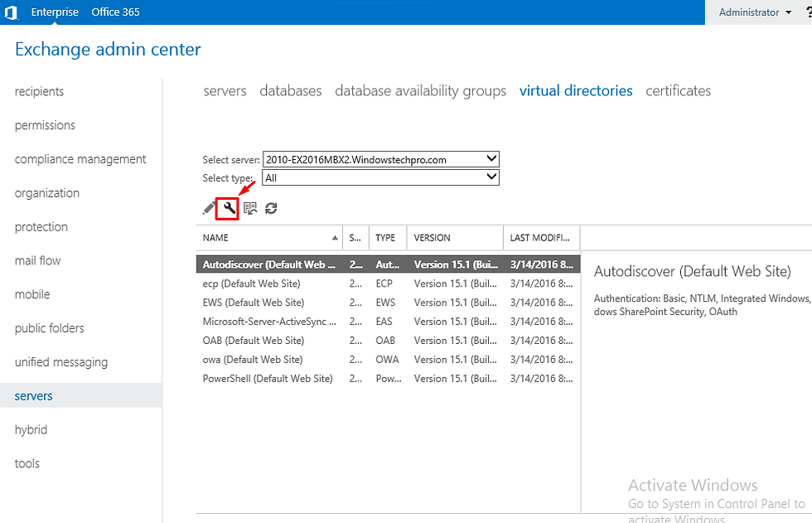Screen dimensions: 812x523
Task: Open mobile in the sidebar
Action: (32, 294)
